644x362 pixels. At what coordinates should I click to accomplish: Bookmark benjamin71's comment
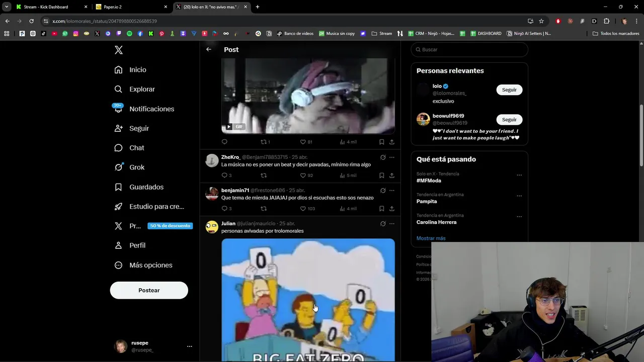pos(381,209)
